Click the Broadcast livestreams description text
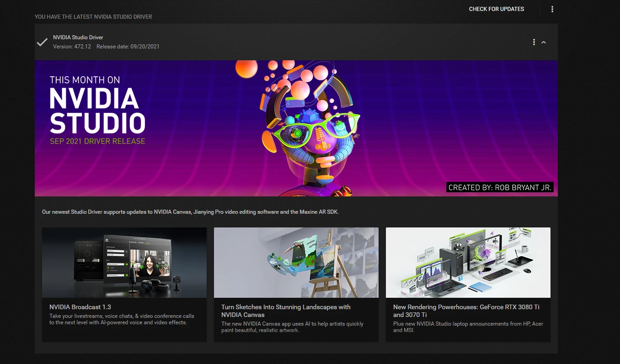Viewport: 620px width, 364px height. coord(122,319)
